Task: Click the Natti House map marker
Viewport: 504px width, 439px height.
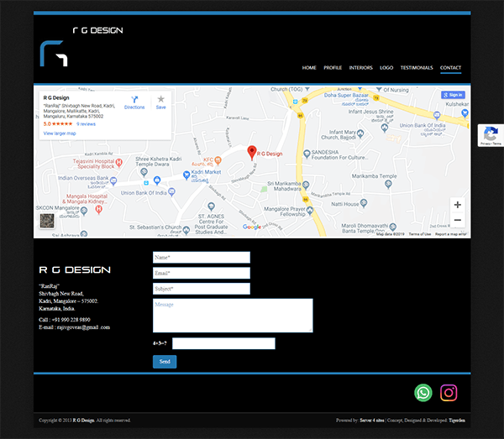Action: pyautogui.click(x=364, y=203)
